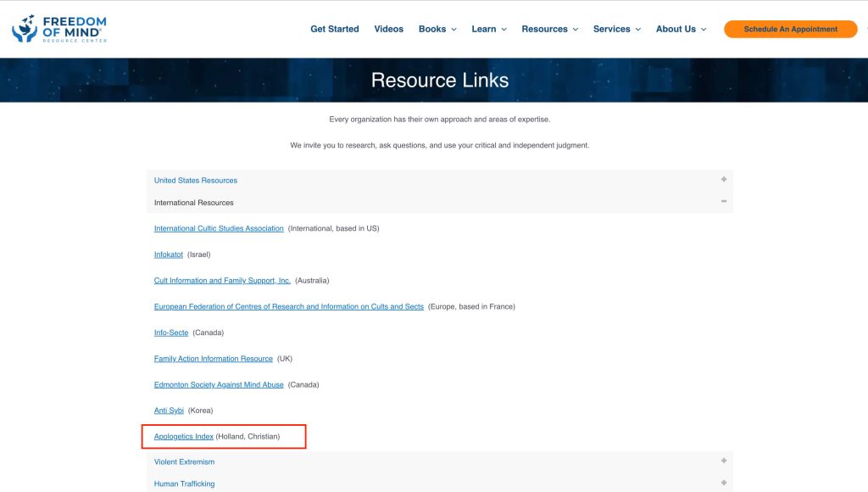The height and width of the screenshot is (492, 868).
Task: Open the Anti Sybi link
Action: [x=169, y=411]
